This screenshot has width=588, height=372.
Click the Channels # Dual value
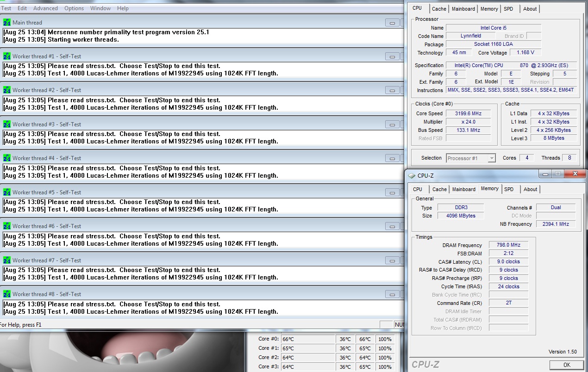tap(556, 207)
